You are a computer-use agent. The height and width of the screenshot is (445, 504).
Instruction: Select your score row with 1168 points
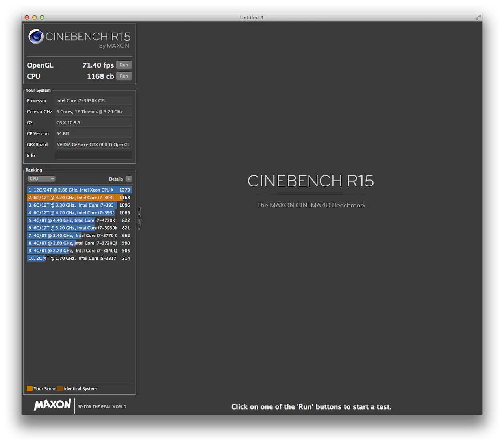pos(79,198)
